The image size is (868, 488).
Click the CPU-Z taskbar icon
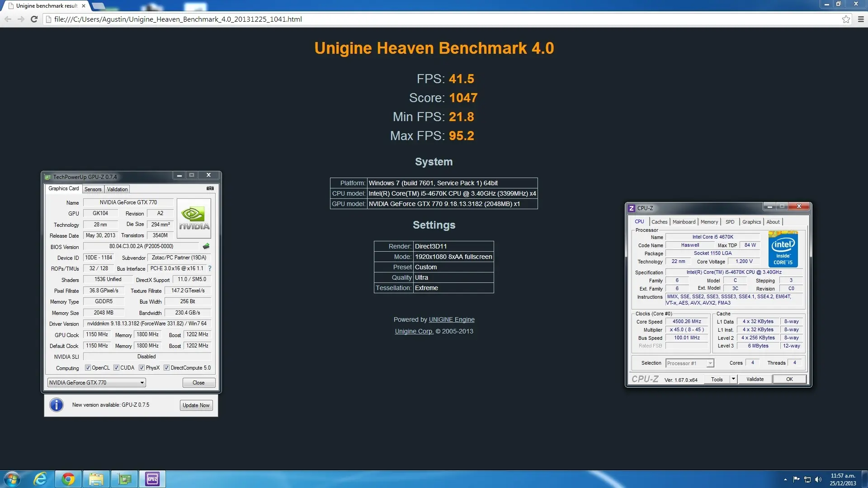(152, 479)
